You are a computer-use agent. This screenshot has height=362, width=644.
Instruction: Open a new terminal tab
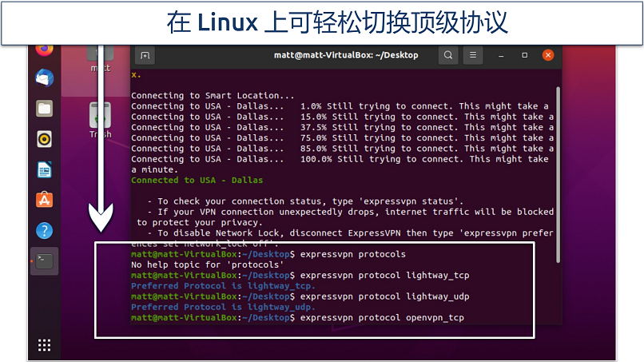(145, 55)
